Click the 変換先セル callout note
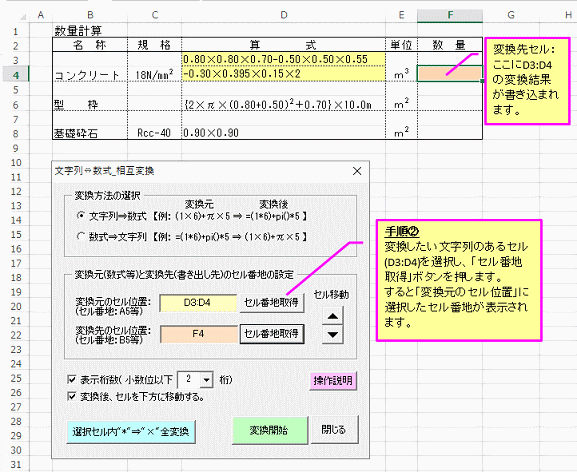Image resolution: width=577 pixels, height=472 pixels. click(527, 81)
